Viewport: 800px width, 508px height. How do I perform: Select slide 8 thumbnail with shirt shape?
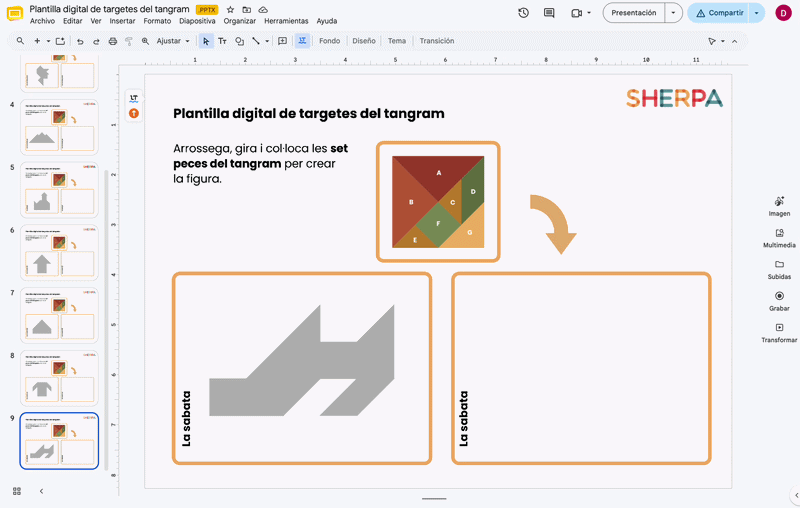(59, 378)
